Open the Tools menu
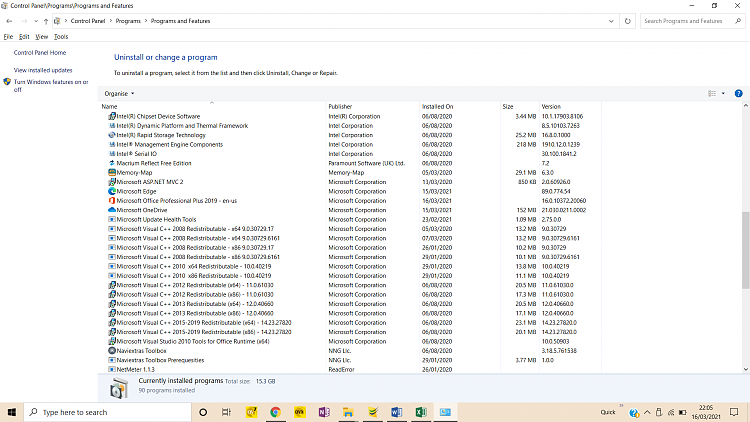This screenshot has width=750, height=422. (x=61, y=37)
